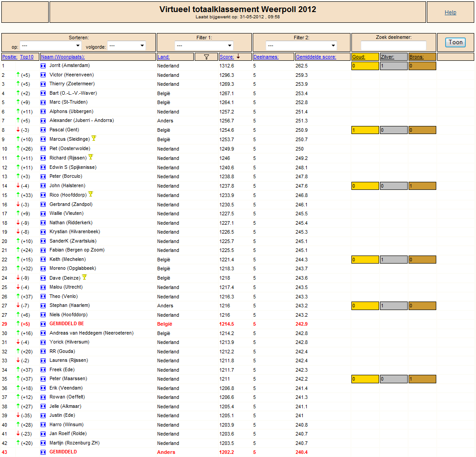
Task: Click the name Wallie (Vleuten)
Action: [x=67, y=213]
